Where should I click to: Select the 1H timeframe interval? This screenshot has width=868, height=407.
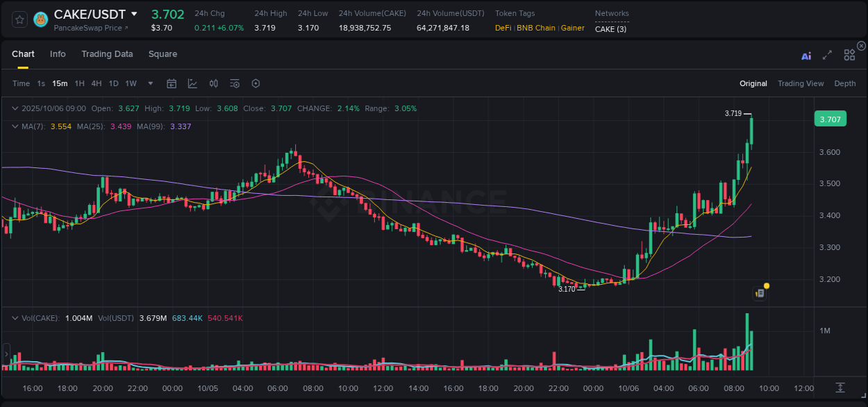coord(79,83)
